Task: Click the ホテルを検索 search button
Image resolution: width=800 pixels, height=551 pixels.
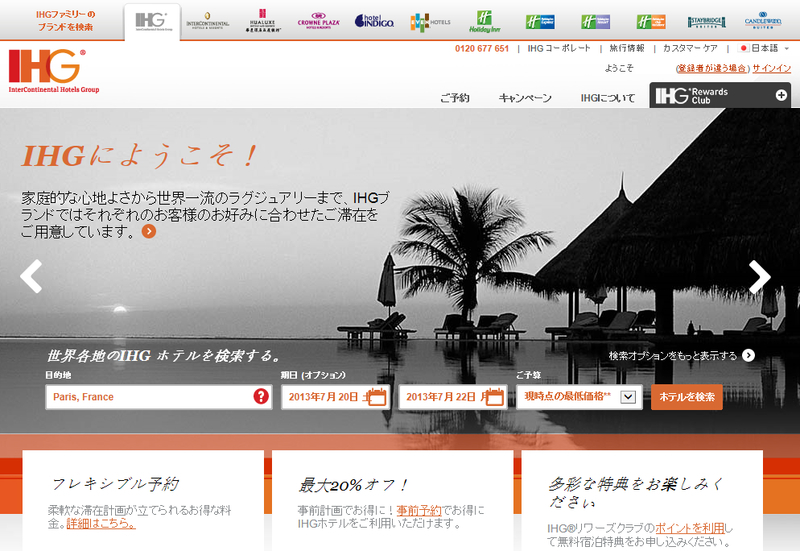Action: [687, 397]
